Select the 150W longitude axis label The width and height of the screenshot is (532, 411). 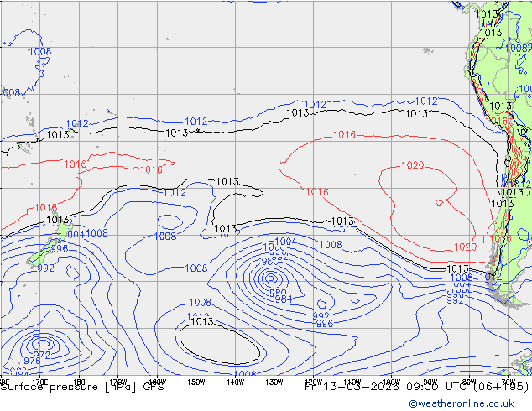196,382
